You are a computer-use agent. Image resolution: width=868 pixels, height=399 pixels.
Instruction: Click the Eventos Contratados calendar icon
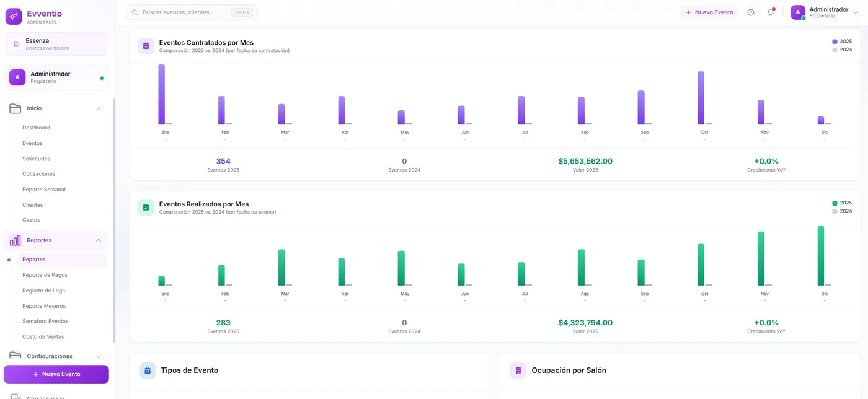pyautogui.click(x=146, y=46)
